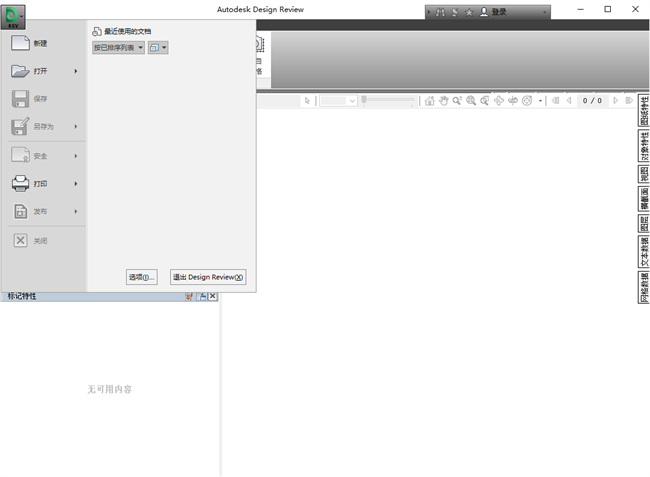The height and width of the screenshot is (477, 650).
Task: Minimize the Autodesk Design Review window
Action: tap(580, 9)
